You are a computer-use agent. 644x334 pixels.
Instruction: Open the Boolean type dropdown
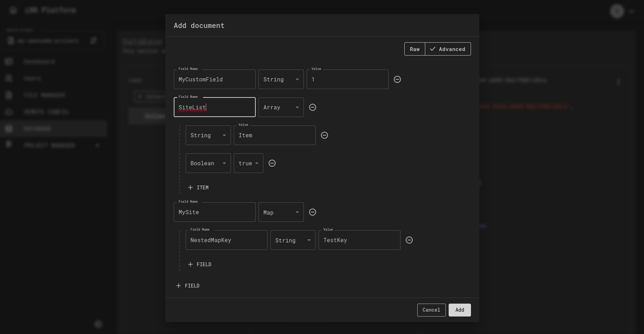[x=208, y=163]
